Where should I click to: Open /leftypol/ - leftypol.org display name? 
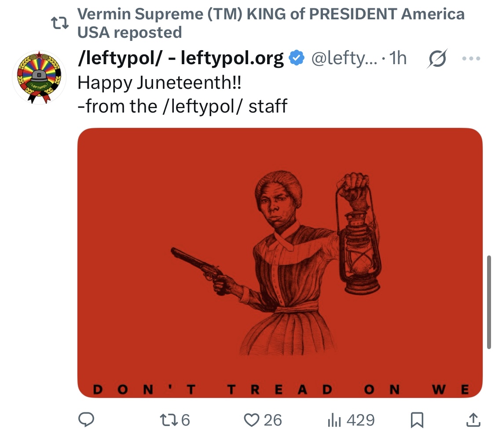pos(180,58)
